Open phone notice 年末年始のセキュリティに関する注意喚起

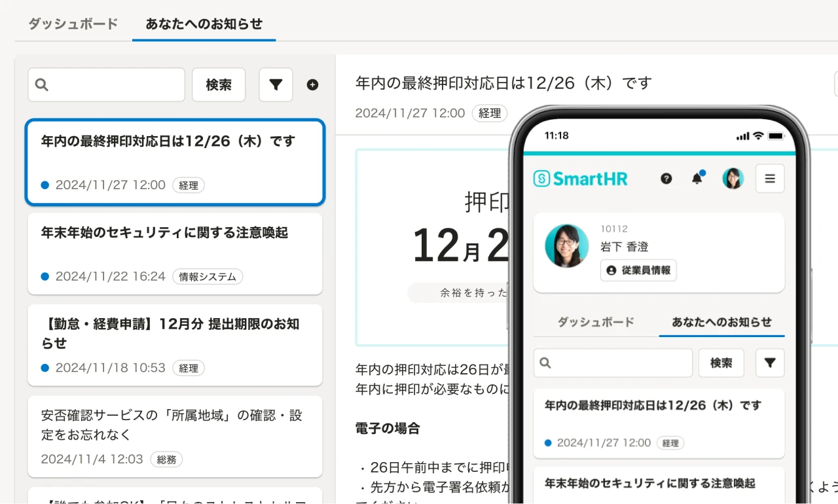pyautogui.click(x=659, y=485)
